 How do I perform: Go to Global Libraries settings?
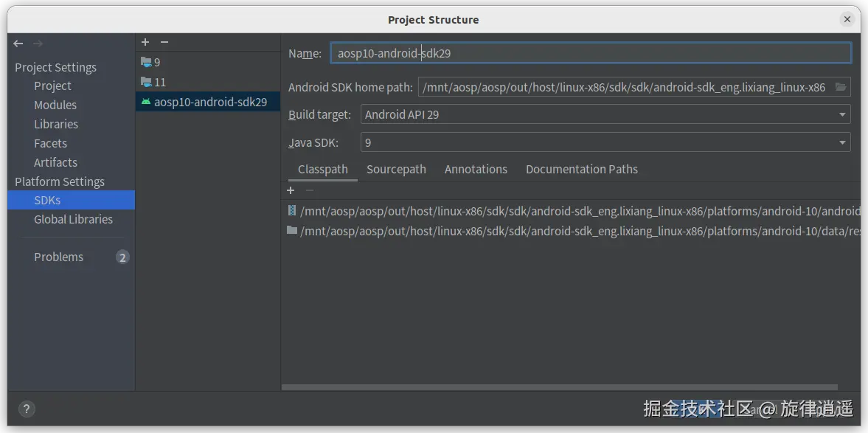point(73,219)
